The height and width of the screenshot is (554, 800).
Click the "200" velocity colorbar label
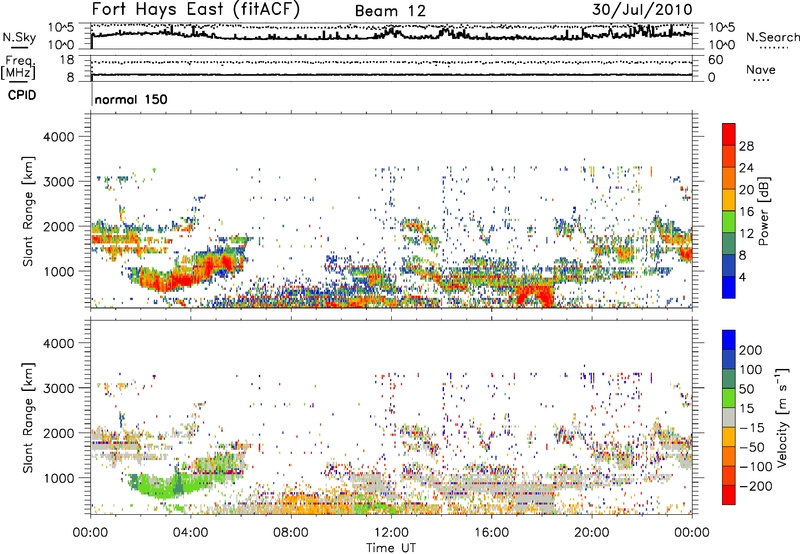[751, 350]
